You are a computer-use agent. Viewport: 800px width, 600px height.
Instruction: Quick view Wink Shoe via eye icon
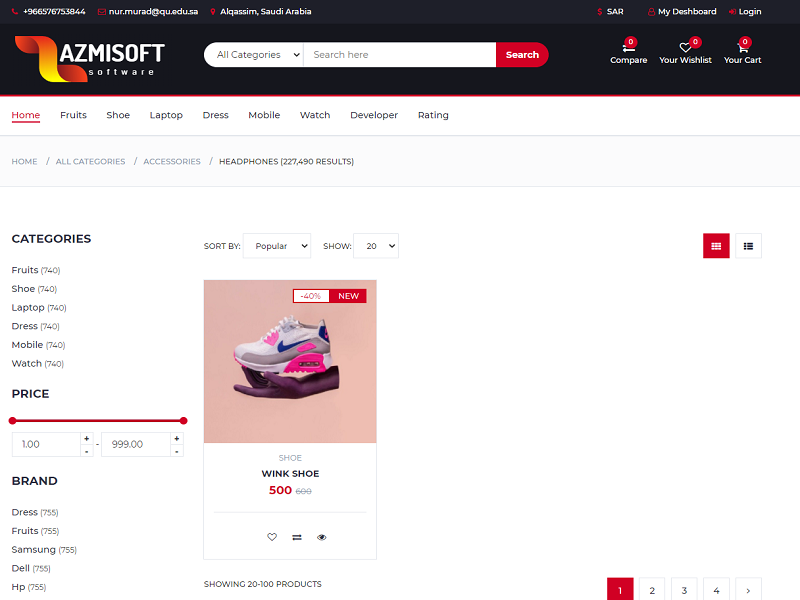(x=322, y=537)
